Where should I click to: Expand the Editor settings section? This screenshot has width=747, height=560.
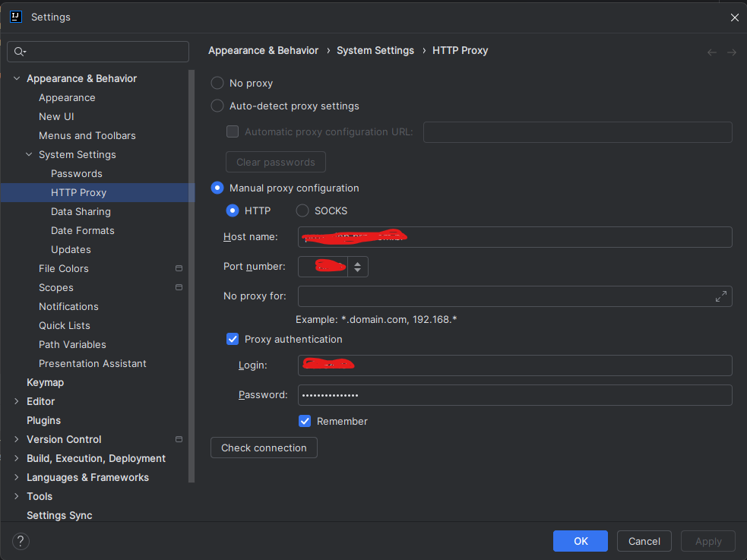point(17,401)
